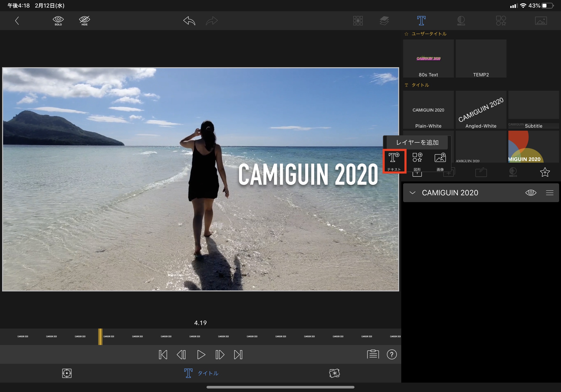Open the shapes library in the top toolbar
The height and width of the screenshot is (392, 561).
pyautogui.click(x=501, y=21)
